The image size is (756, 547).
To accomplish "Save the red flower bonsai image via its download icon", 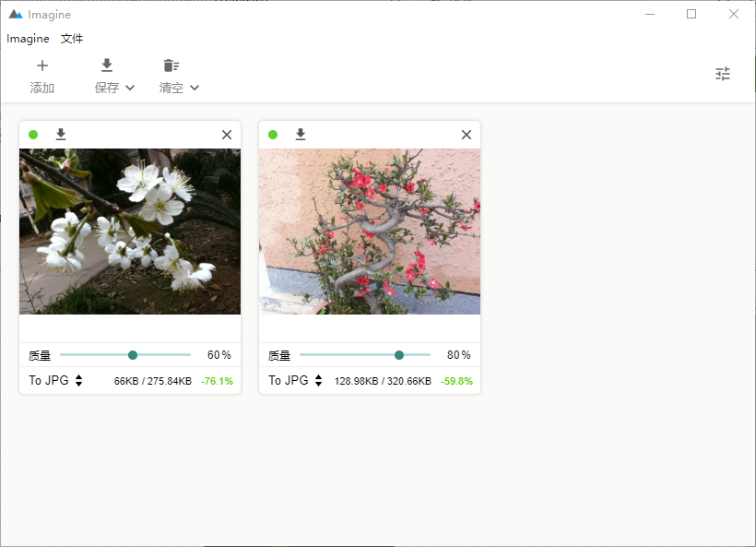I will [x=301, y=135].
